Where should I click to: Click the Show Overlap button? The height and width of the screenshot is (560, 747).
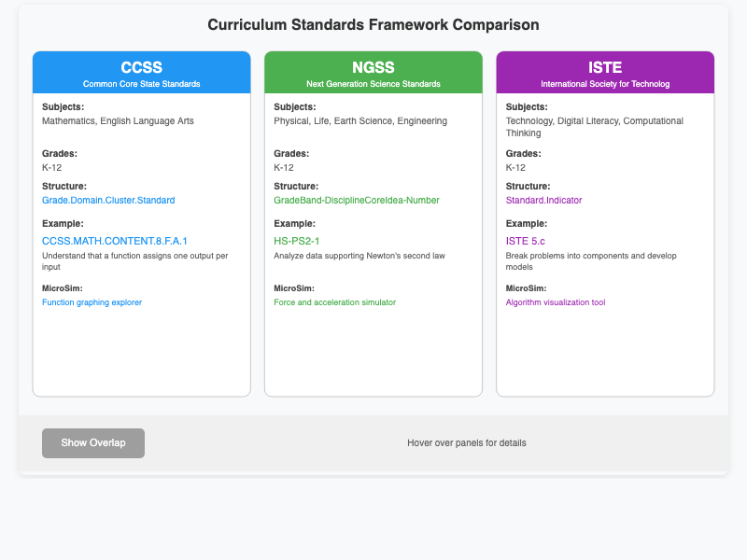92,442
